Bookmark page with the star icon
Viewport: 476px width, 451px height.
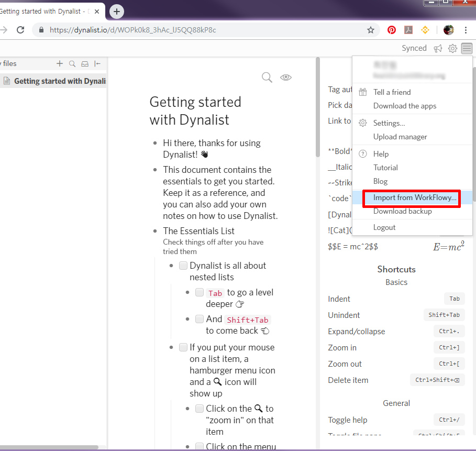coord(370,30)
